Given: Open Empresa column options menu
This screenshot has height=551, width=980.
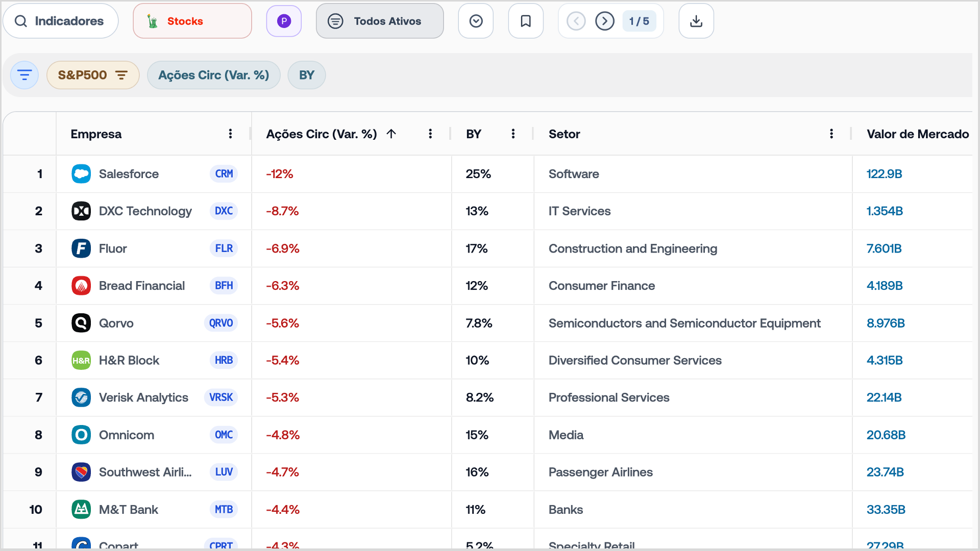Looking at the screenshot, I should pyautogui.click(x=231, y=134).
